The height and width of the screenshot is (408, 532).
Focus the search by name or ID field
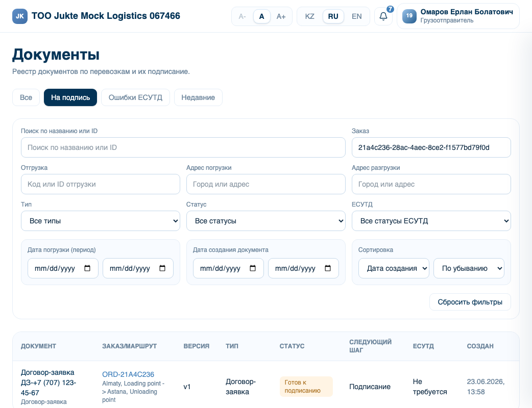(183, 147)
